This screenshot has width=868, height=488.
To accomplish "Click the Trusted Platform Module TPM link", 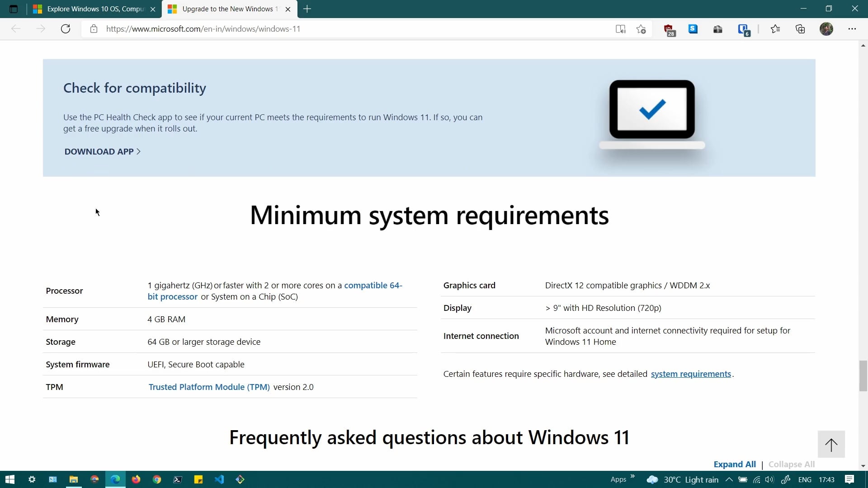I will point(209,387).
